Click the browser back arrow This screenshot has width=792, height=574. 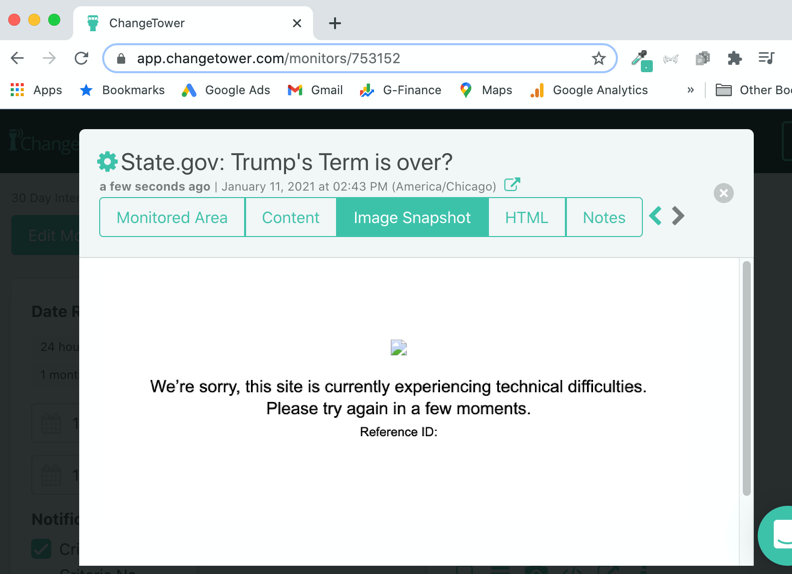(x=17, y=58)
